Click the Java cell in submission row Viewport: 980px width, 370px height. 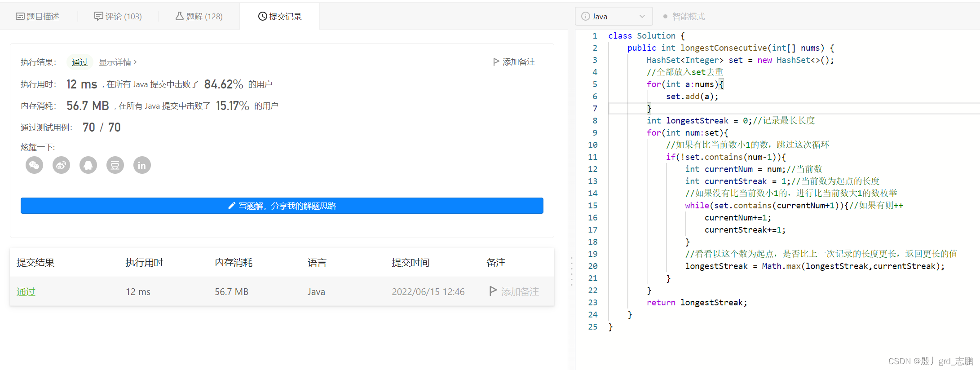coord(316,292)
